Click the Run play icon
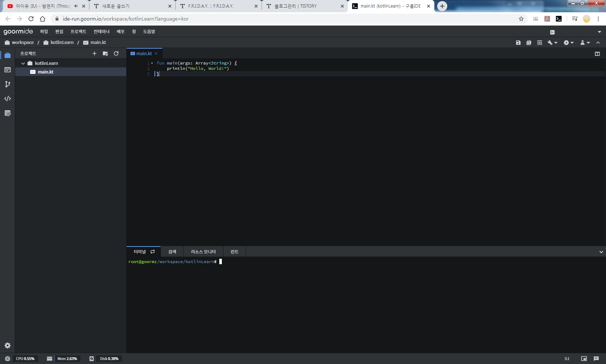The width and height of the screenshot is (606, 364). tap(566, 43)
